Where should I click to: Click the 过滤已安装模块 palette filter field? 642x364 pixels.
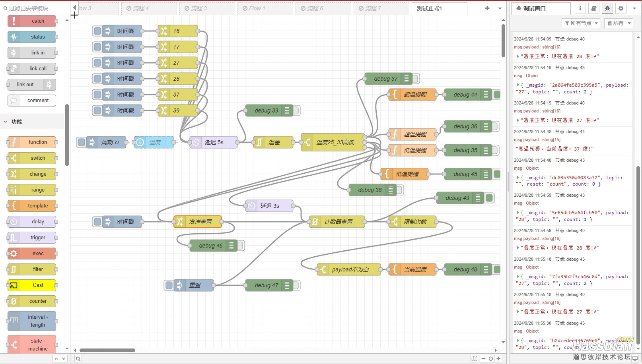(35, 8)
